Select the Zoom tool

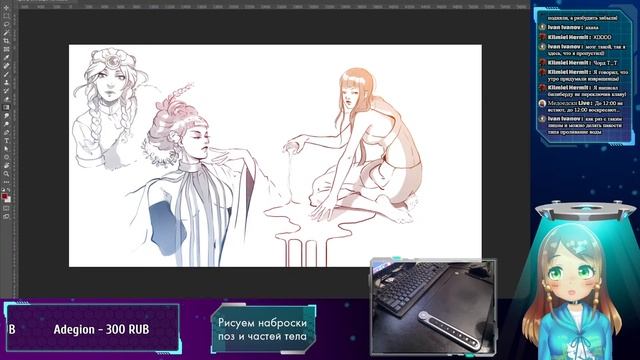(x=6, y=173)
